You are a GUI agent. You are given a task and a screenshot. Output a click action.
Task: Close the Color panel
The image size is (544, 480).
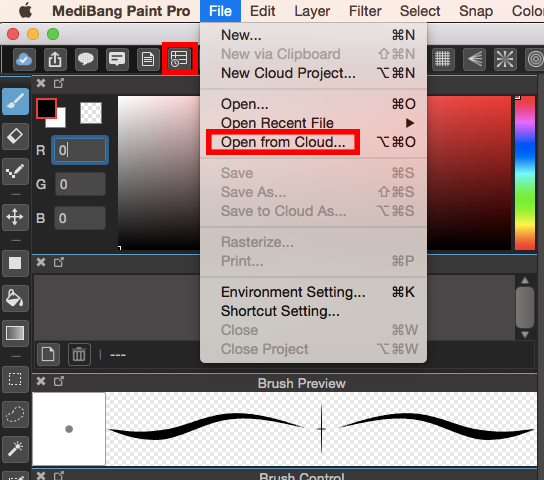click(41, 83)
